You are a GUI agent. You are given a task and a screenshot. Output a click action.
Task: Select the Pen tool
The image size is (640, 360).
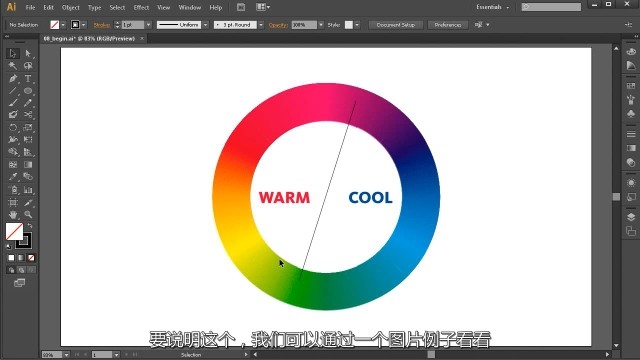coord(13,78)
